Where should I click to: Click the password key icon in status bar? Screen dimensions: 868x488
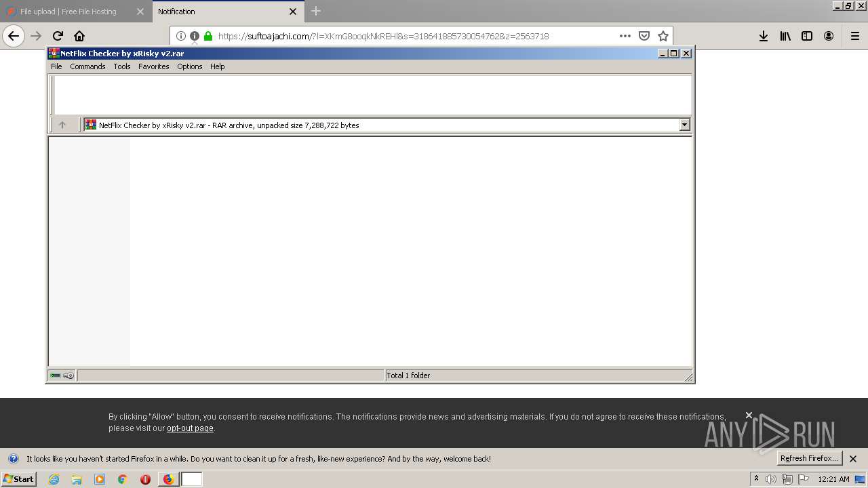click(68, 375)
